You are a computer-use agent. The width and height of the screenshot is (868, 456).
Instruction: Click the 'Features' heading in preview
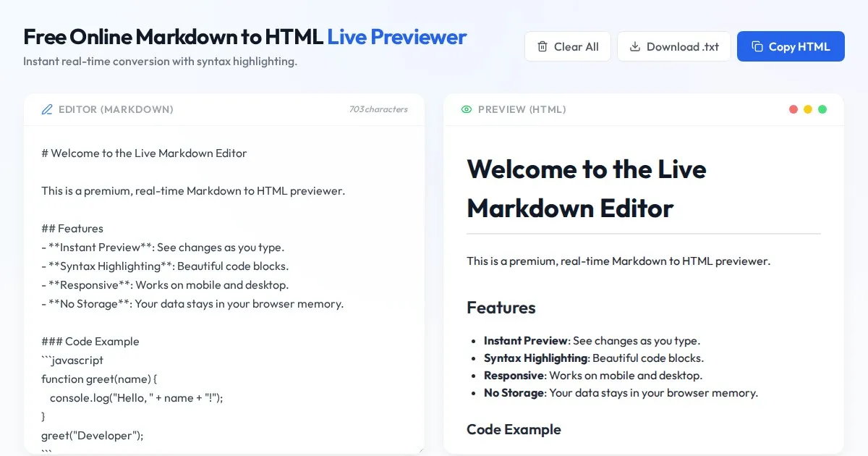(x=501, y=308)
